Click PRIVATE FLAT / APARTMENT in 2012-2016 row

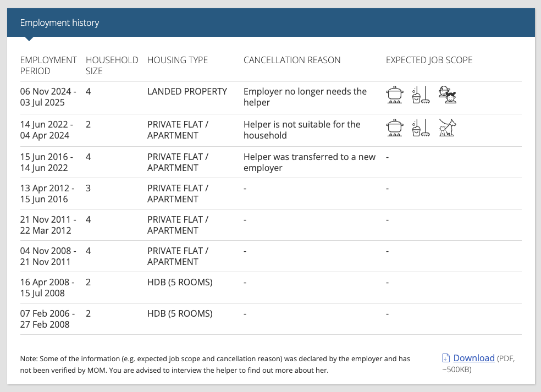tap(178, 194)
